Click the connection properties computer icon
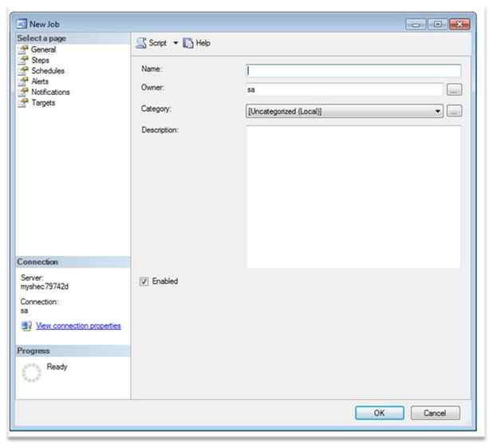 [26, 326]
